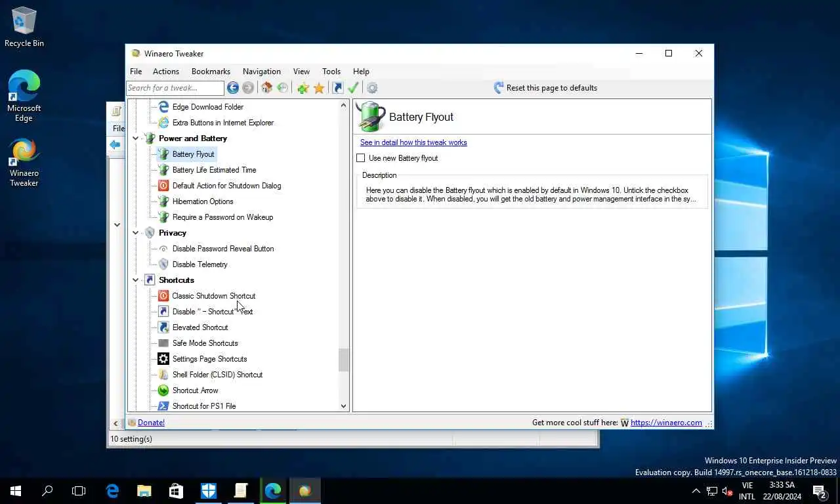Add bookmark with green plus star icon
840x504 pixels.
point(303,88)
